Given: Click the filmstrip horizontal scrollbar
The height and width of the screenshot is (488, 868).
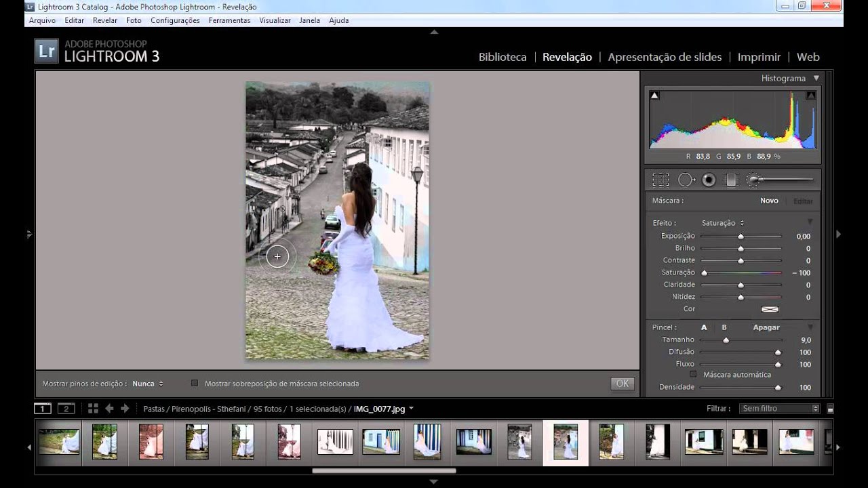Looking at the screenshot, I should (384, 470).
